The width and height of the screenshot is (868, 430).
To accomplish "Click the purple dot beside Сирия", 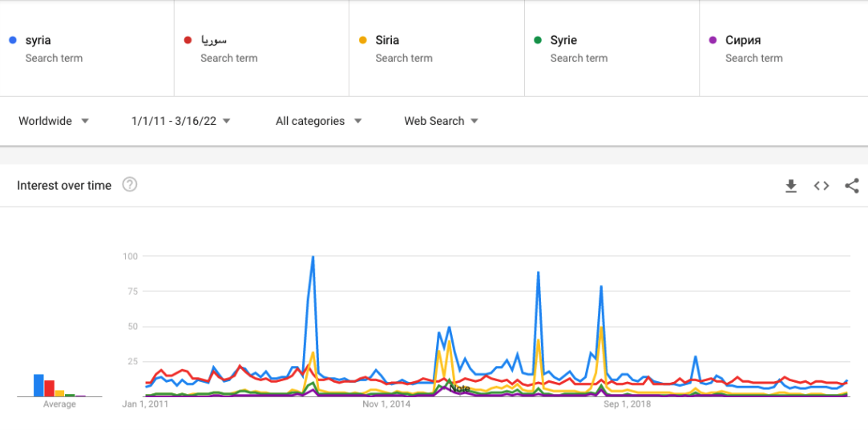I will [x=713, y=40].
